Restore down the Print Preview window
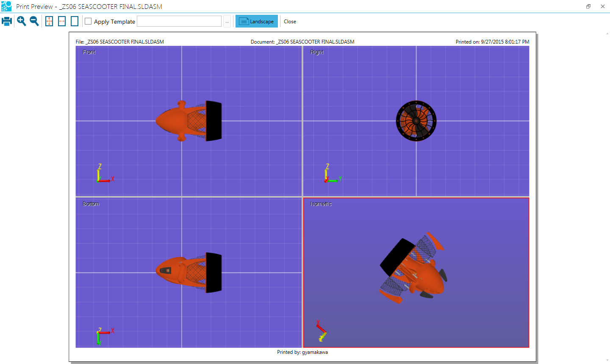 (588, 6)
